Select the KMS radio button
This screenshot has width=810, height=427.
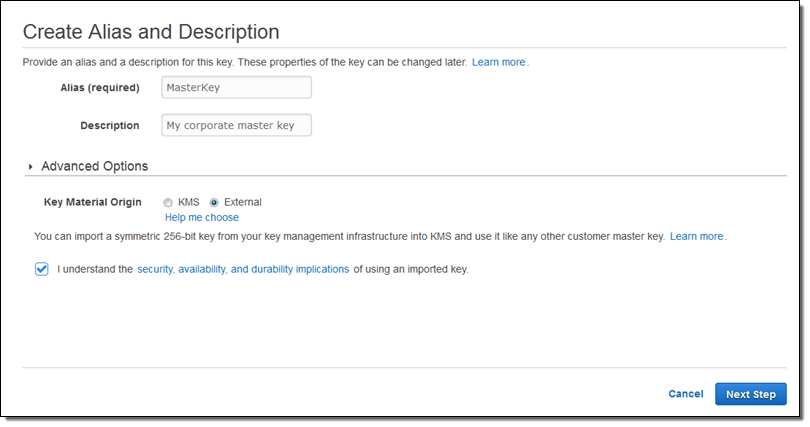(168, 202)
